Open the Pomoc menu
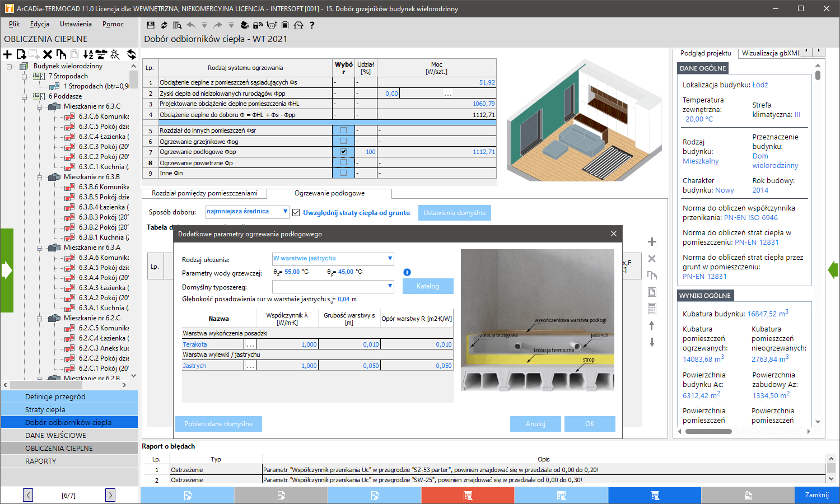840x504 pixels. tap(113, 24)
